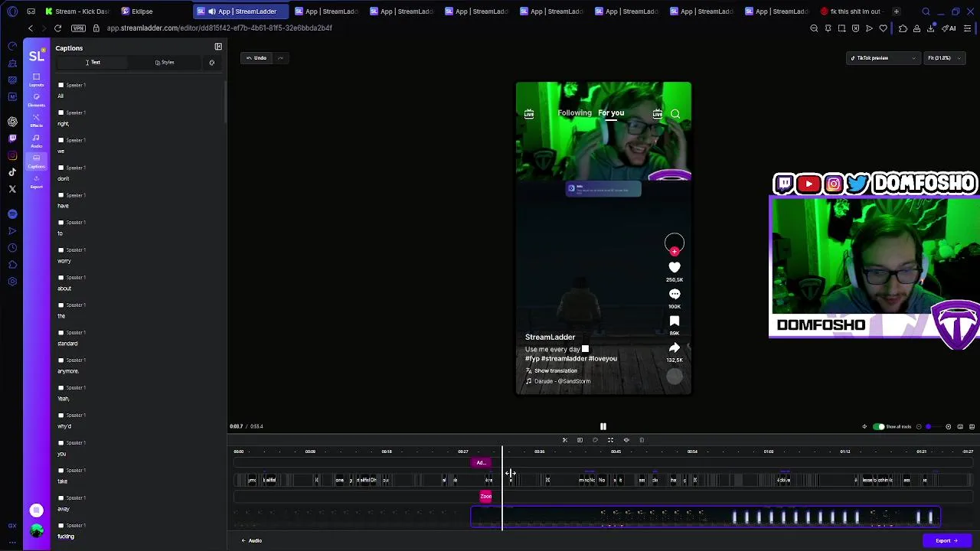Open browser sidebar settings gear
Image resolution: width=980 pixels, height=551 pixels.
coord(12,282)
